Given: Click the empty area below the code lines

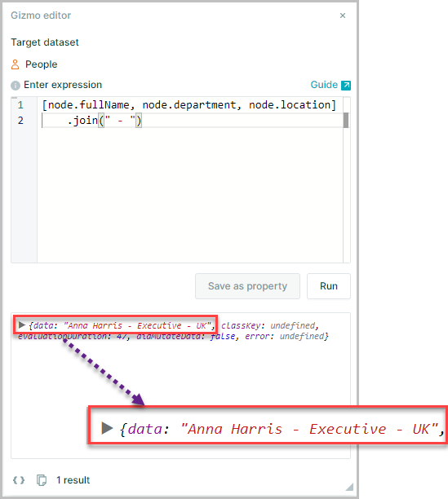Looking at the screenshot, I should [190, 195].
